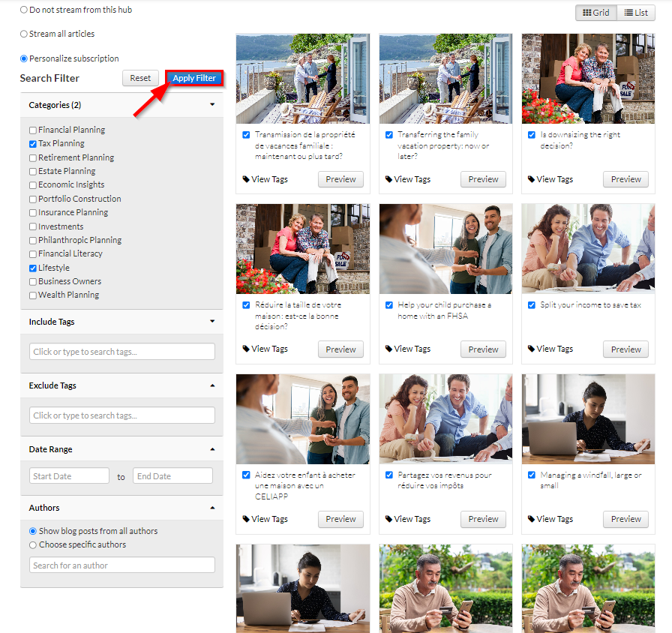Viewport: 672px width, 633px height.
Task: View Tags for Split your income to save tax
Action: 550,349
